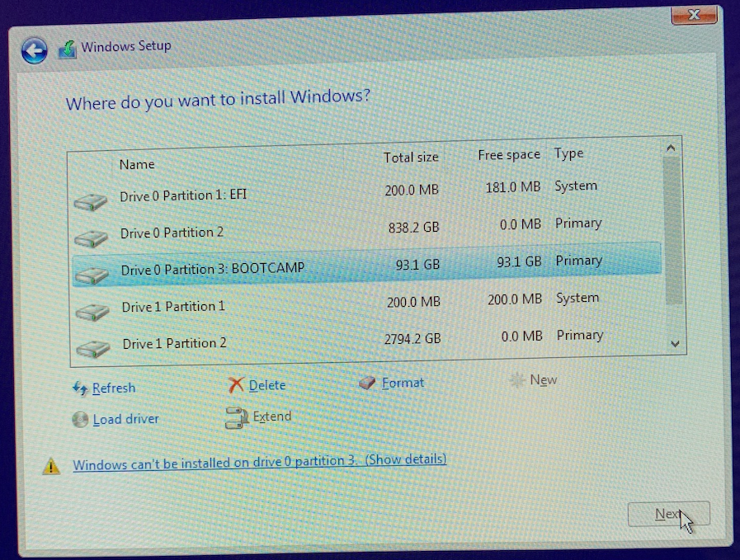Click the drive icon for Drive 1 Partition 1
Image resolution: width=740 pixels, height=560 pixels.
coord(93,312)
